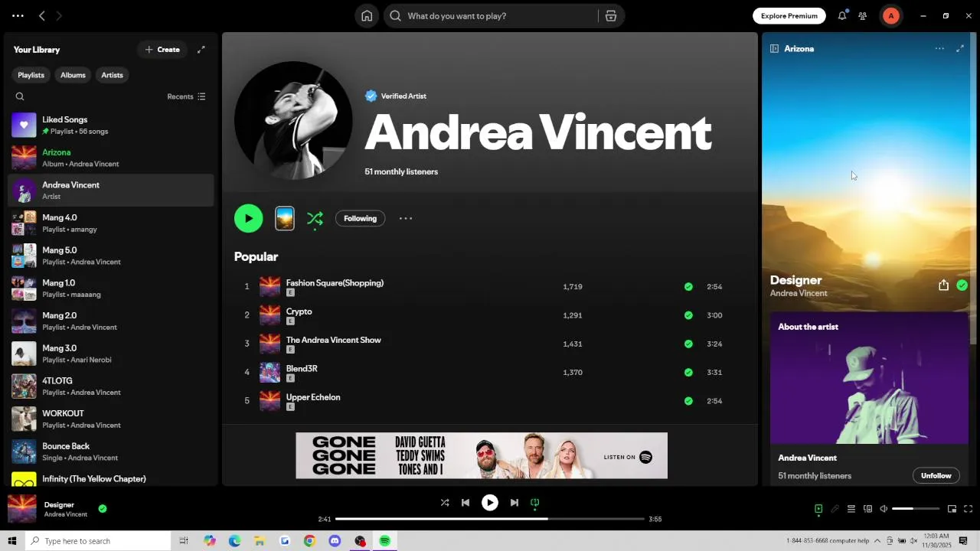Search within Your Library
Image resolution: width=980 pixels, height=551 pixels.
[x=20, y=96]
